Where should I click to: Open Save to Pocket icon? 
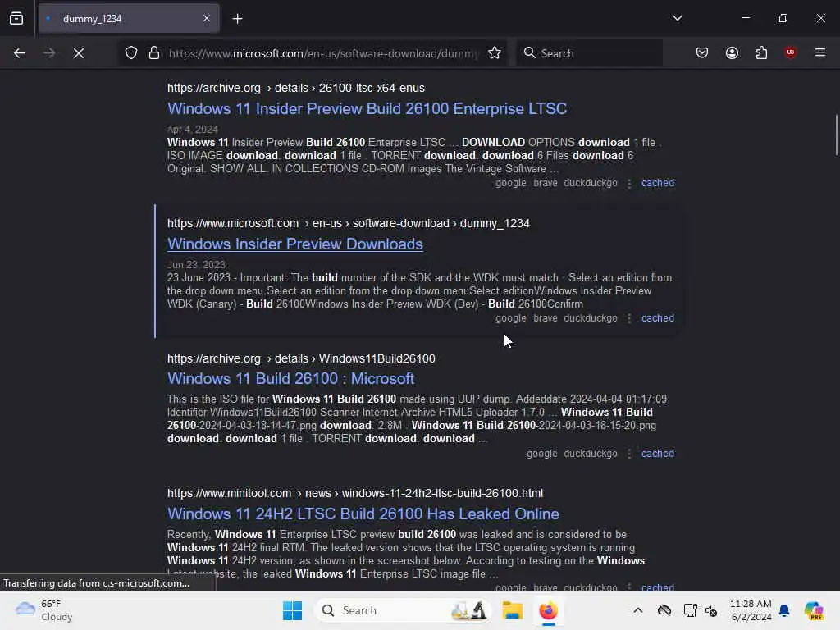pyautogui.click(x=702, y=53)
